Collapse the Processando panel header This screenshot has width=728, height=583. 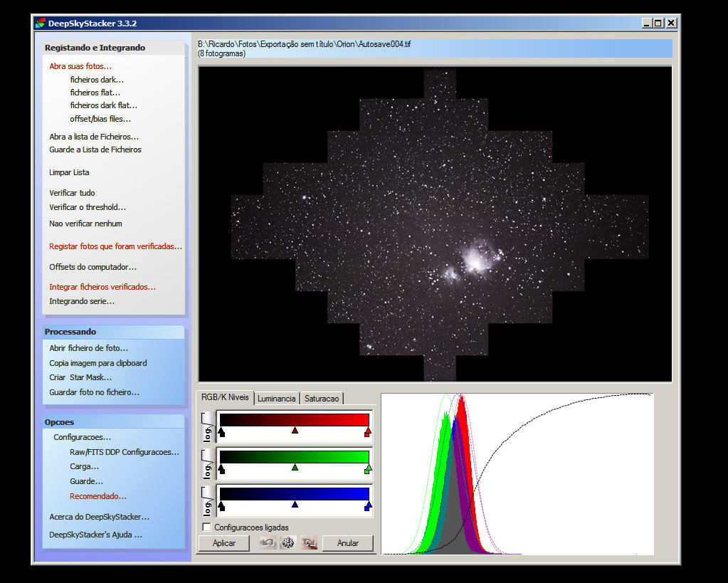tap(113, 332)
